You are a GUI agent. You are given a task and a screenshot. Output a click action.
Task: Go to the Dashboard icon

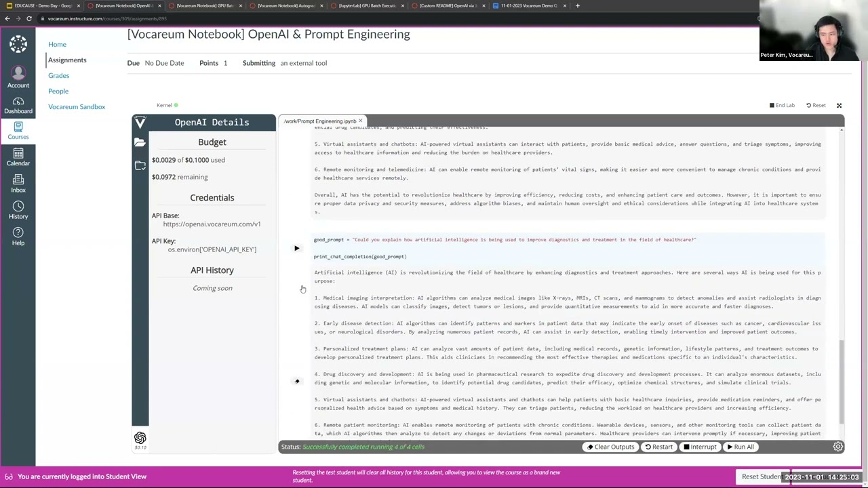point(18,105)
